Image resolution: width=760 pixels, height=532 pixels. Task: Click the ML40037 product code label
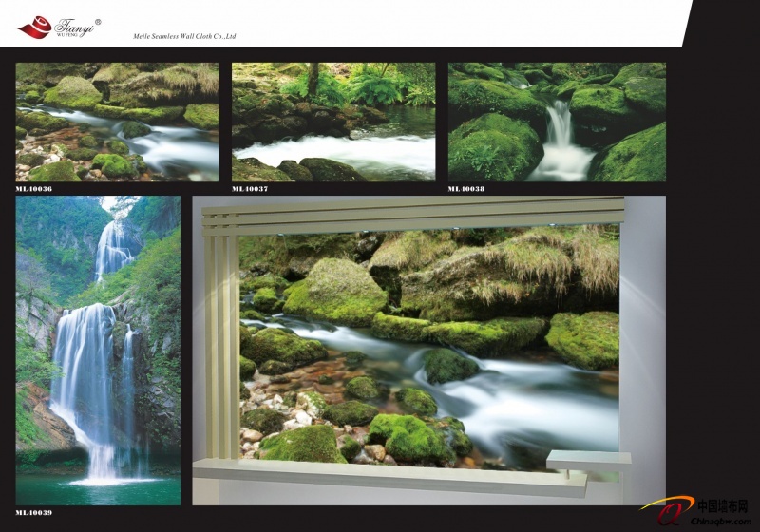(x=251, y=188)
